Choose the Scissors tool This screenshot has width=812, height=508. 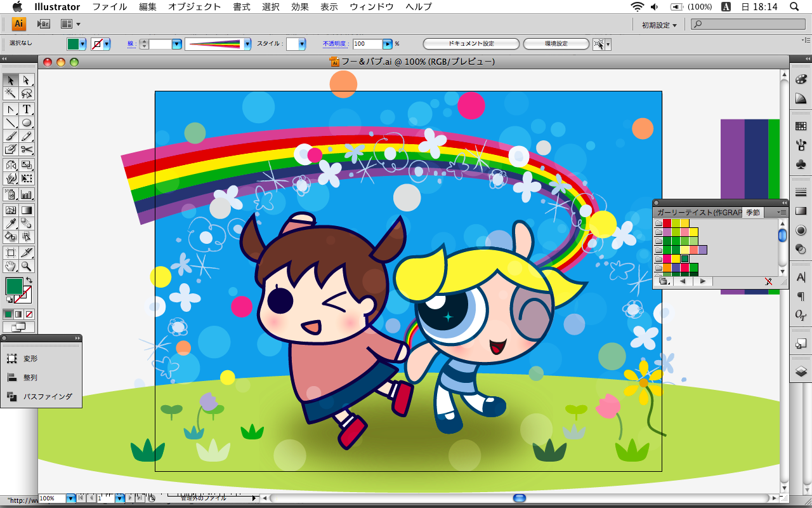point(27,150)
